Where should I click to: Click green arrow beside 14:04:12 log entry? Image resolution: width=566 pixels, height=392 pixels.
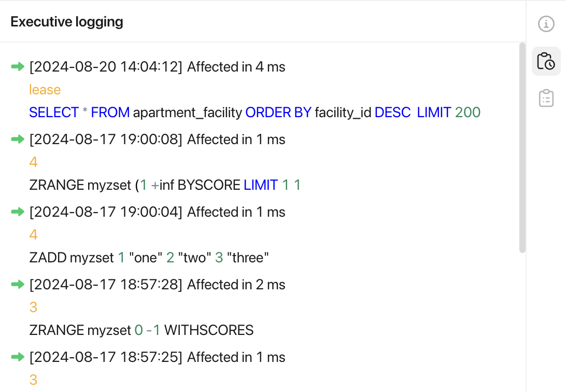[18, 66]
